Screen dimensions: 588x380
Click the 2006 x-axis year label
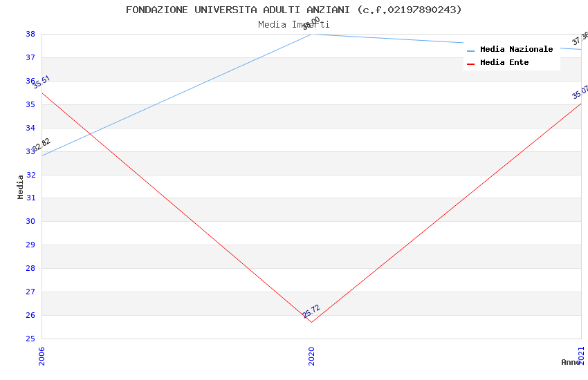pos(42,356)
